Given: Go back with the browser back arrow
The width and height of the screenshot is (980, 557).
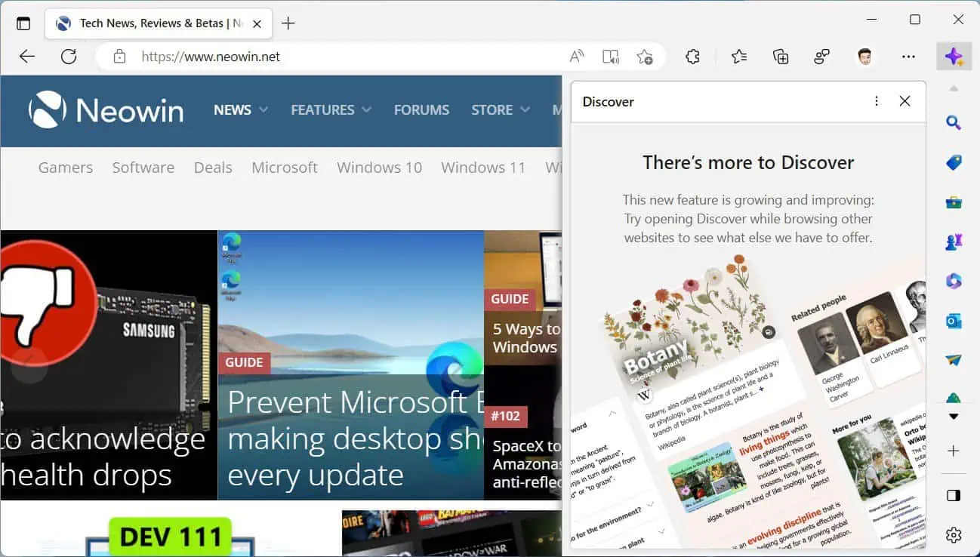Looking at the screenshot, I should (27, 57).
